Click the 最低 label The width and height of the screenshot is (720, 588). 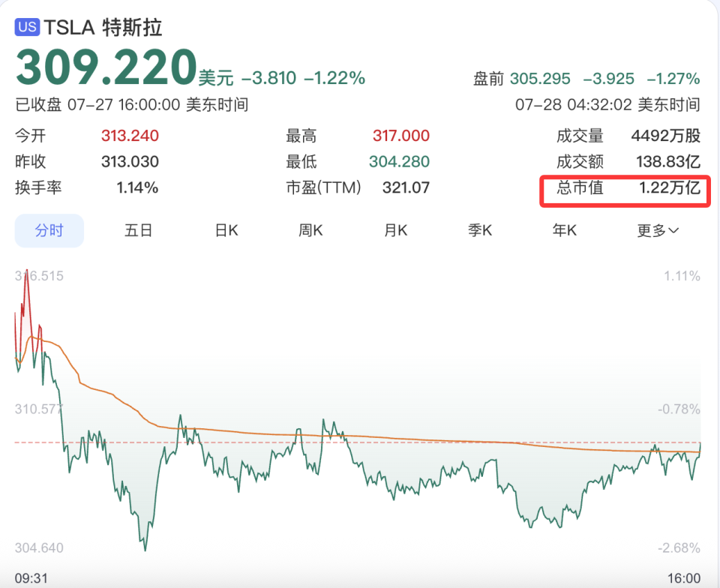pyautogui.click(x=301, y=161)
